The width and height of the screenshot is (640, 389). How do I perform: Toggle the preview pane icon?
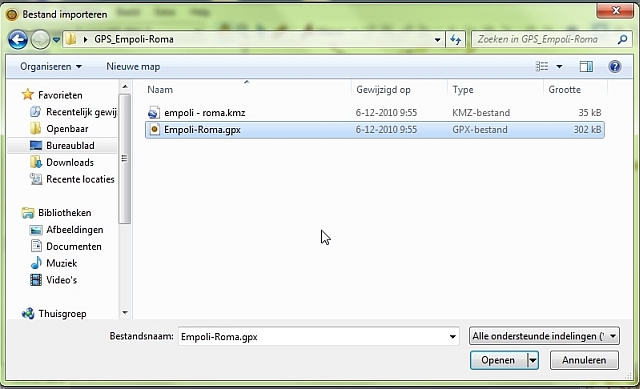(x=586, y=66)
